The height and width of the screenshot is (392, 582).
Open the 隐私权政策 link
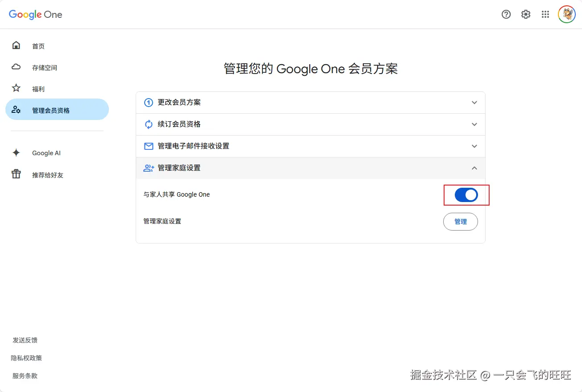26,358
